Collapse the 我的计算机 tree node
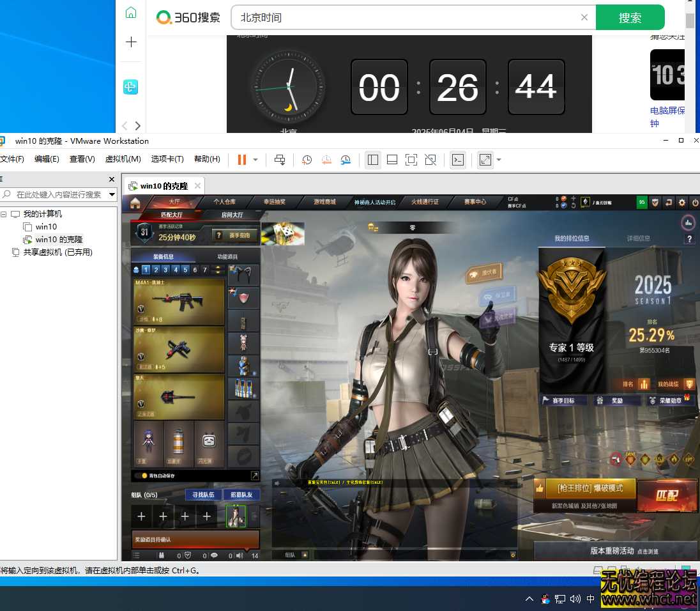700x611 pixels. click(4, 214)
